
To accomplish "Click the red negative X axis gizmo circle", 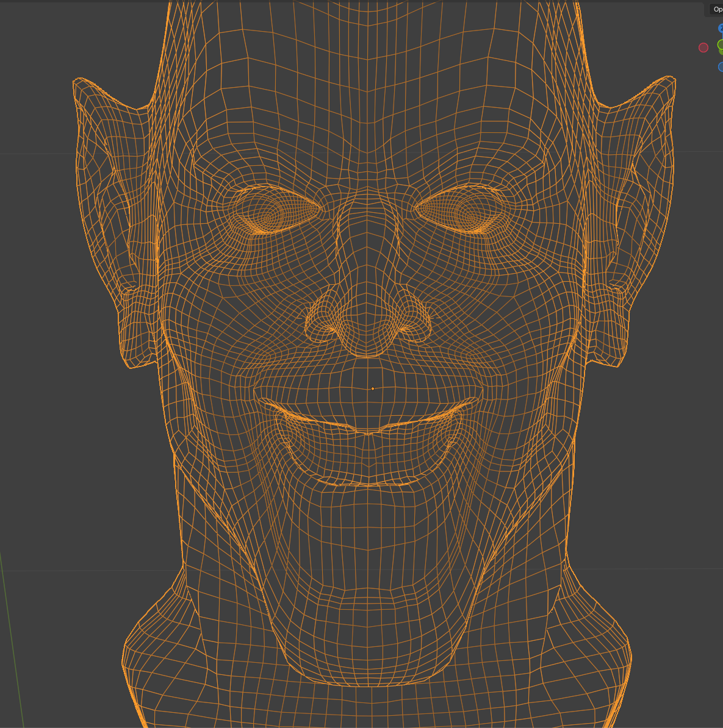I will pyautogui.click(x=703, y=48).
